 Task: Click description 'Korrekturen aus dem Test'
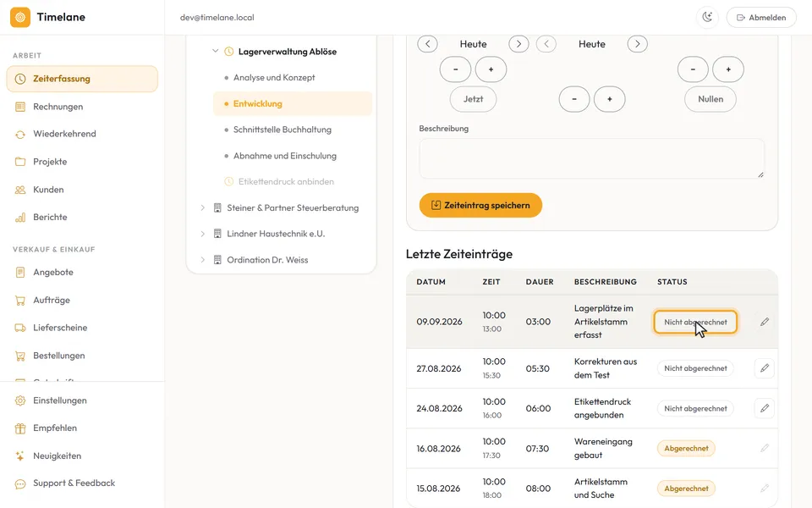pos(606,368)
